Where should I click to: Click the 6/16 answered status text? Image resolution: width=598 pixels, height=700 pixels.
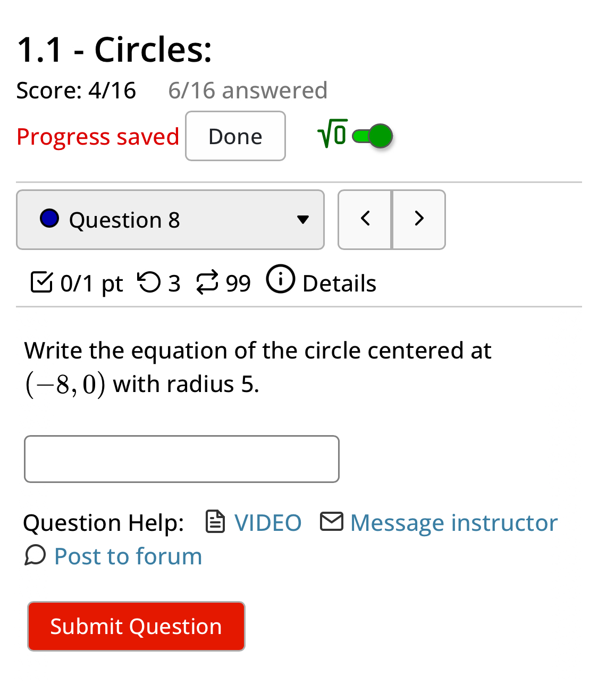coord(248,90)
